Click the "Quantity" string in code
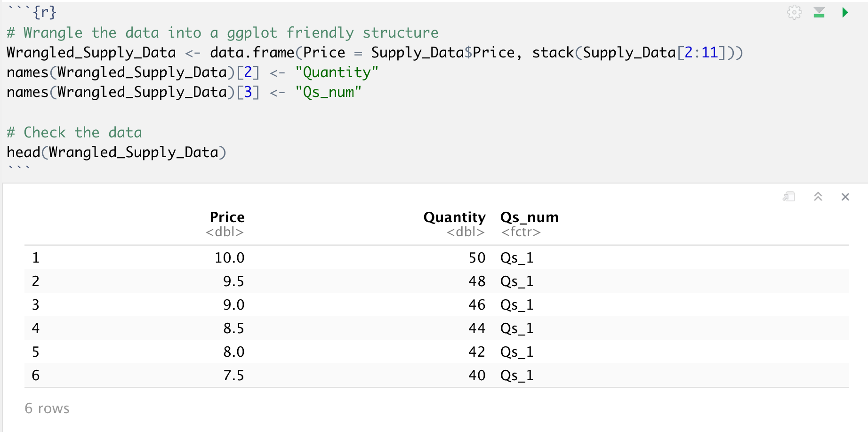The height and width of the screenshot is (432, 868). 337,72
